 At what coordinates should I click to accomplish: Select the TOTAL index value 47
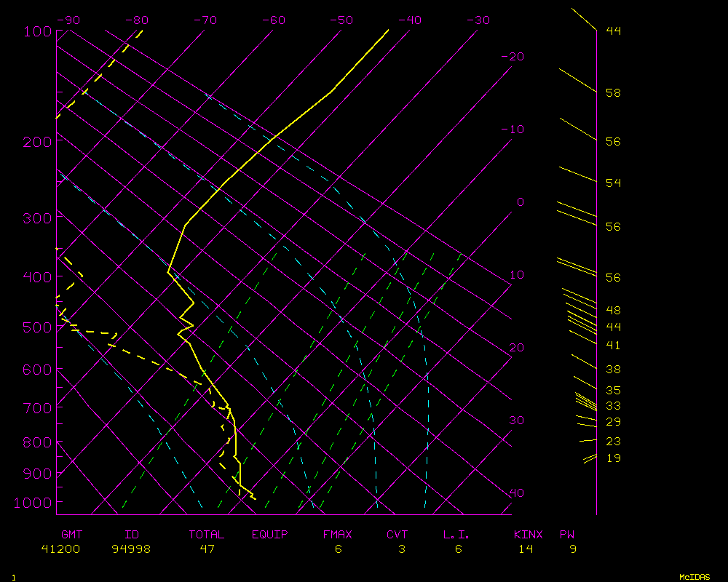click(x=207, y=549)
